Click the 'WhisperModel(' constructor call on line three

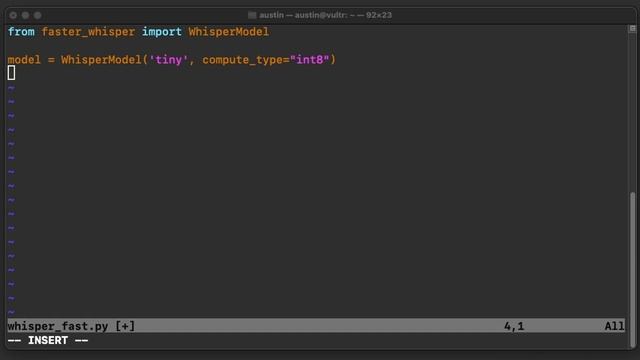coord(104,60)
